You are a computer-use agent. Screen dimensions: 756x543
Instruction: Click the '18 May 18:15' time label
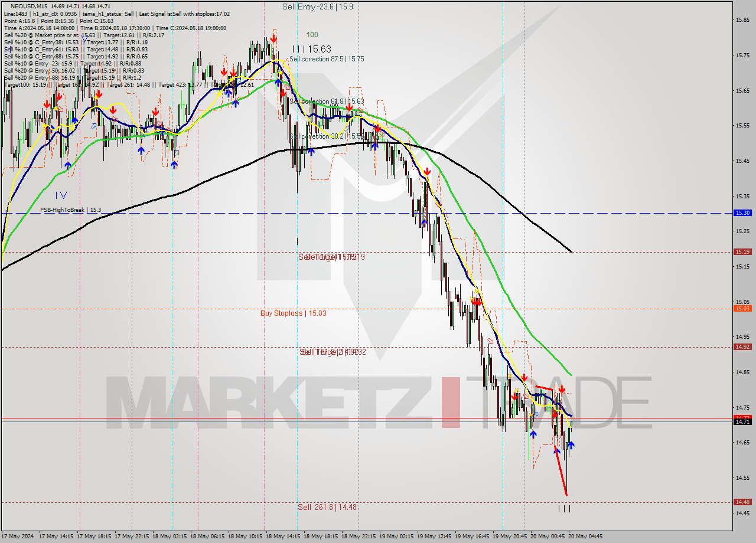(x=322, y=537)
